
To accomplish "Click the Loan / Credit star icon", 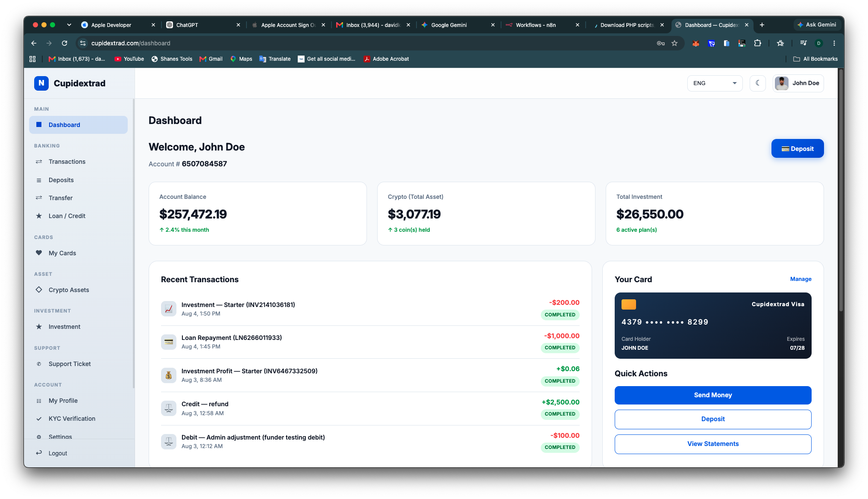I will pyautogui.click(x=39, y=216).
